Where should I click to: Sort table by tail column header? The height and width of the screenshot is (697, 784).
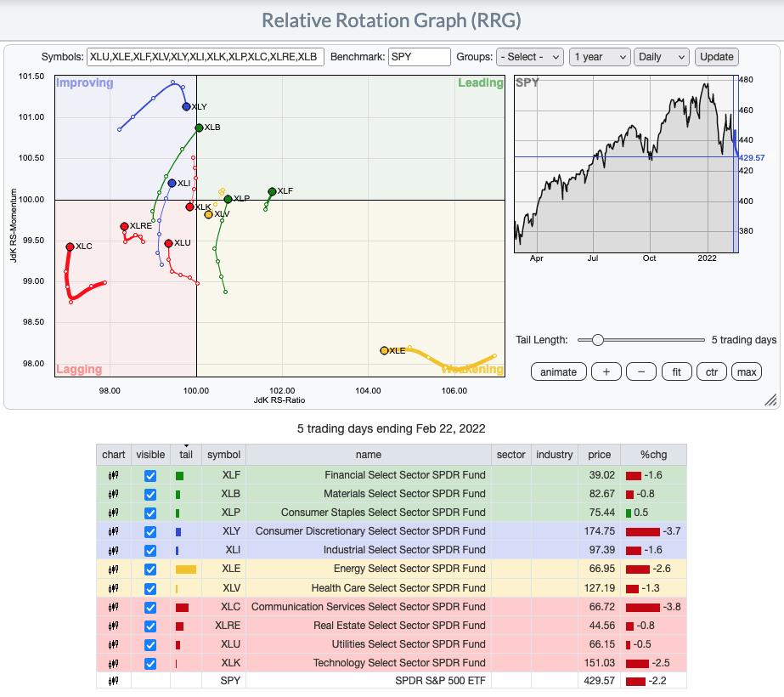186,455
